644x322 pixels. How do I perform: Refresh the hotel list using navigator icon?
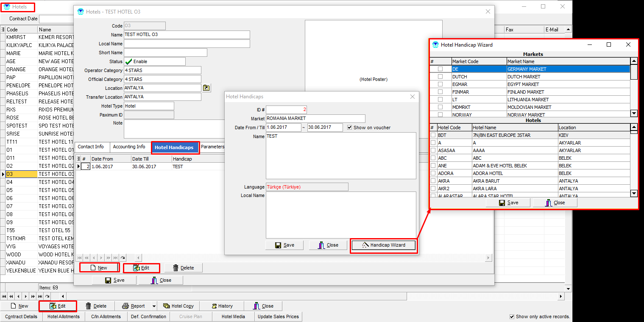click(47, 297)
